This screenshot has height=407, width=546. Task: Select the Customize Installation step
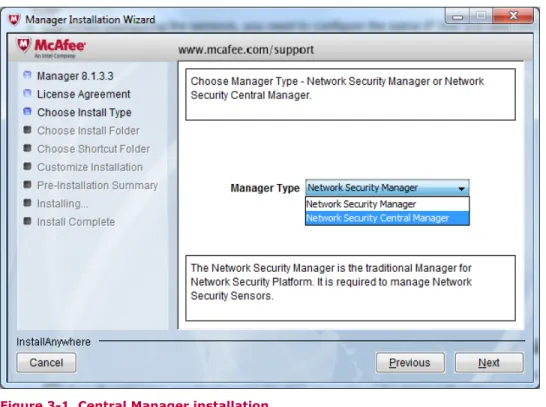coord(90,167)
